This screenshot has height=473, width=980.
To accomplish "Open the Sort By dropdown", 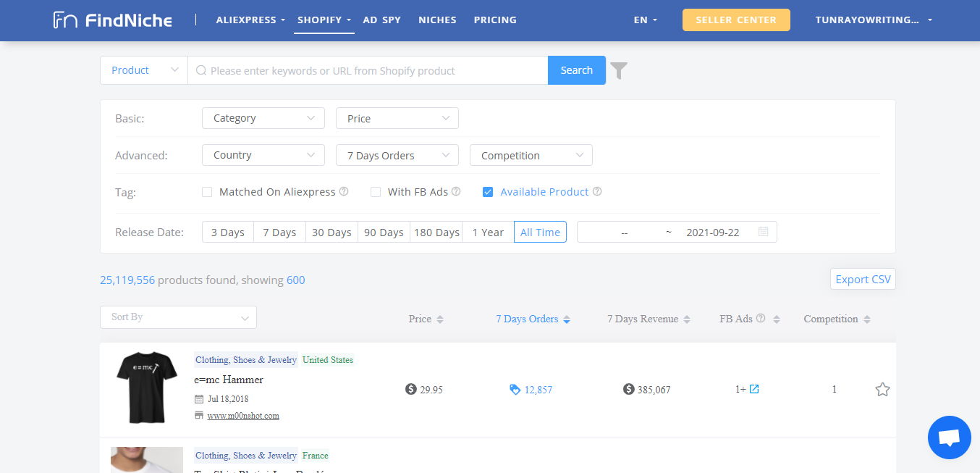I will pos(178,317).
